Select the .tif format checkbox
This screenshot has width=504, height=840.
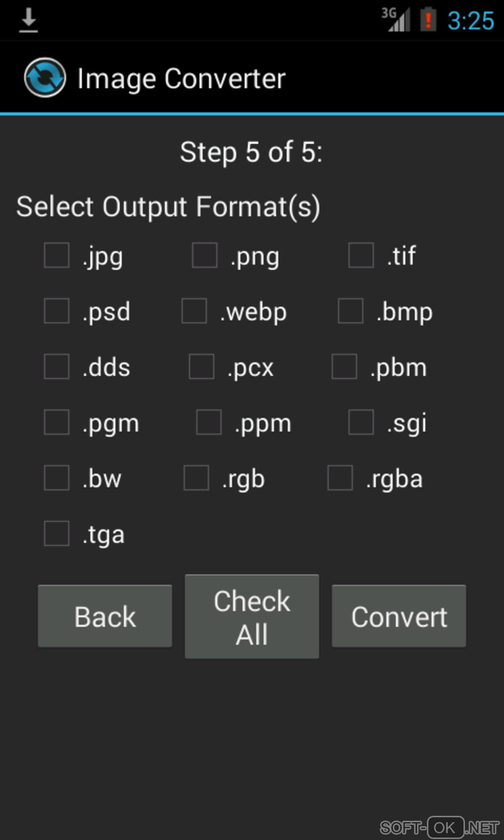coord(361,255)
